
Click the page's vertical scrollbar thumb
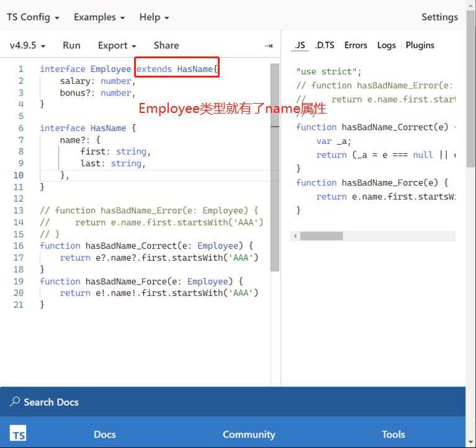(x=470, y=89)
